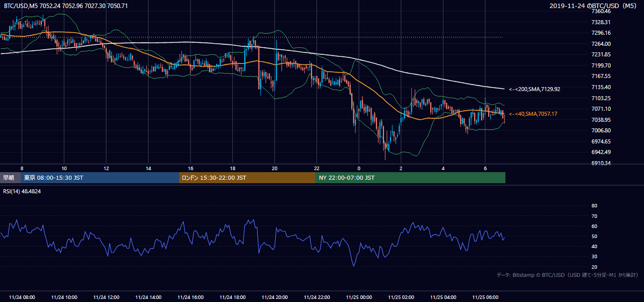Image resolution: width=644 pixels, height=302 pixels.
Task: Click RSI scale value 20
Action: (594, 267)
